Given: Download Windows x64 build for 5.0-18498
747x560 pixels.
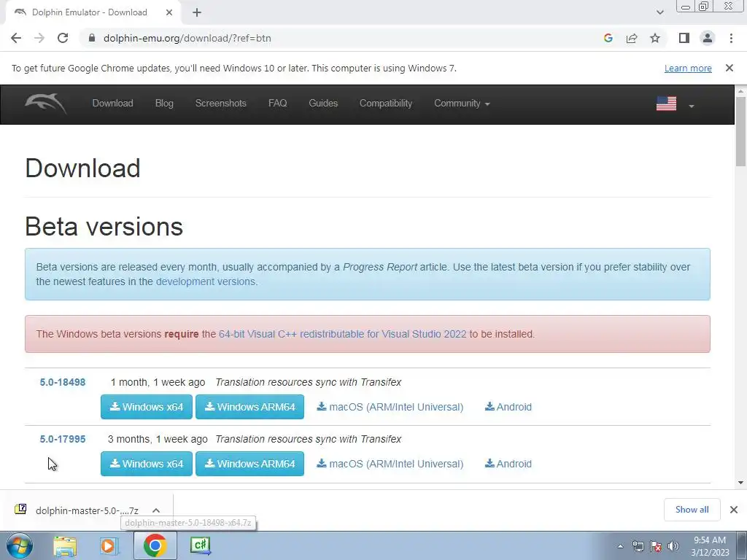Looking at the screenshot, I should [146, 407].
